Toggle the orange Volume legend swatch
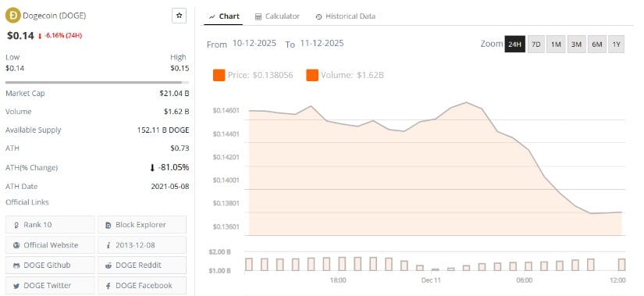The image size is (644, 296). tap(312, 75)
